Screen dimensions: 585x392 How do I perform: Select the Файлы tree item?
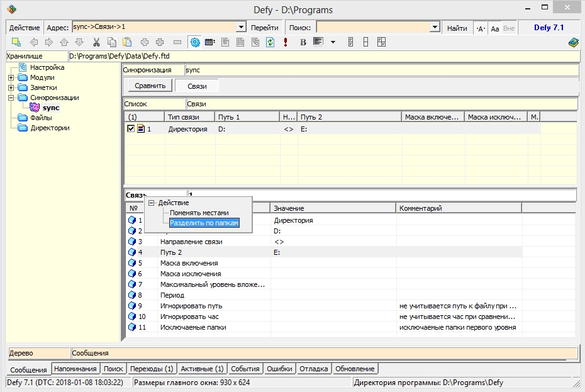tap(41, 118)
